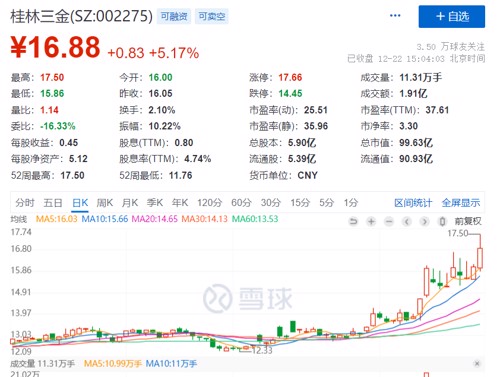
Task: Click the chart reset/undo arrow icon
Action: [353, 221]
